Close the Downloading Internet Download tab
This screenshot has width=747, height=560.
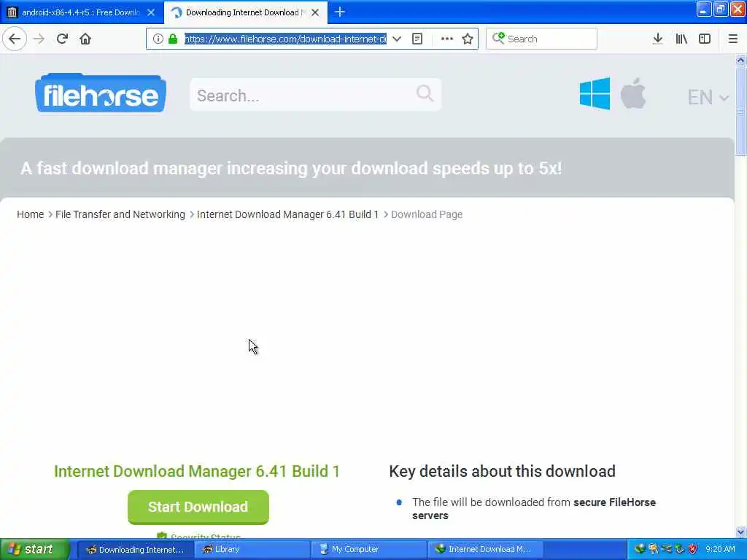(x=315, y=12)
